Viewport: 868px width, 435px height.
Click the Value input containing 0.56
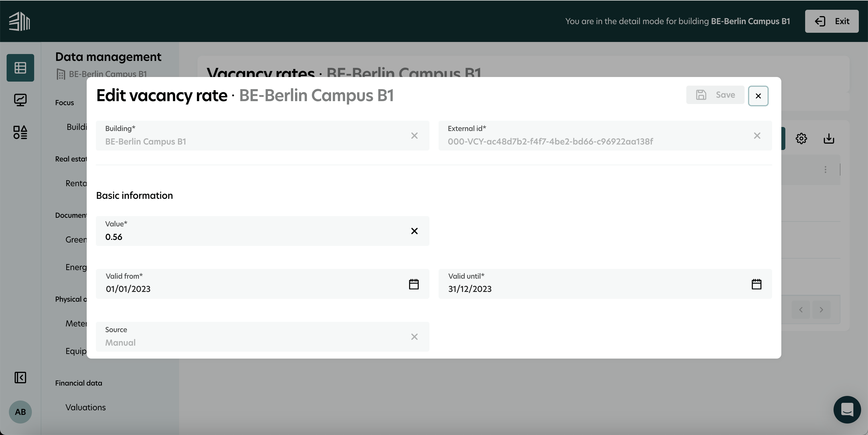(262, 231)
